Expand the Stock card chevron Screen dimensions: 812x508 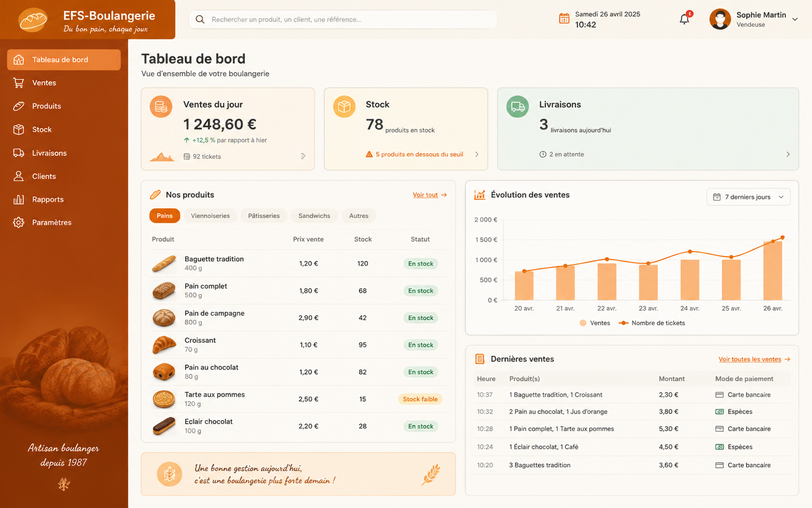click(477, 154)
